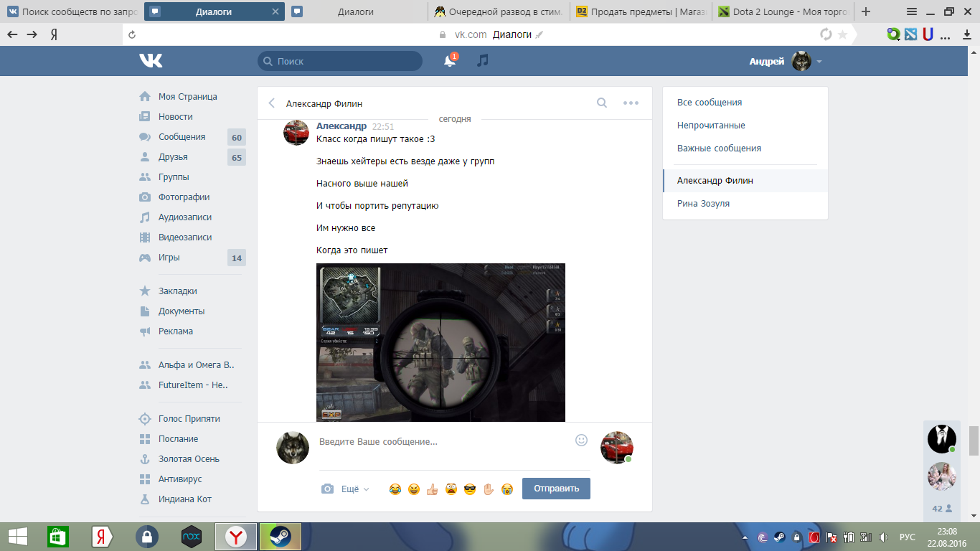Click the Отправить send button

556,489
